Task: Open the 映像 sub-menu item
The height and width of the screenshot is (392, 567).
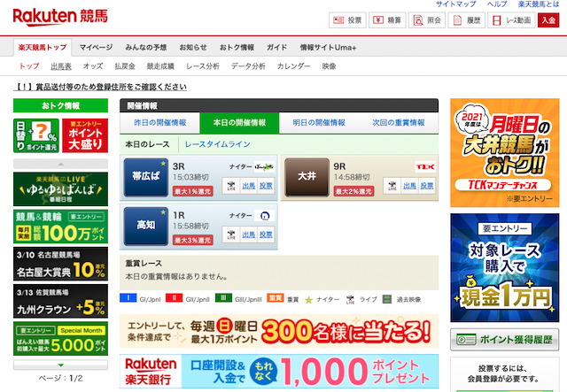Action: click(x=329, y=66)
